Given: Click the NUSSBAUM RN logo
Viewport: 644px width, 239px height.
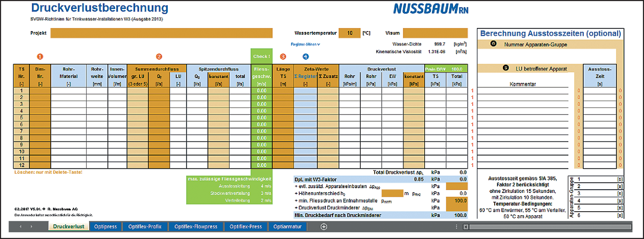Looking at the screenshot, I should [x=431, y=9].
